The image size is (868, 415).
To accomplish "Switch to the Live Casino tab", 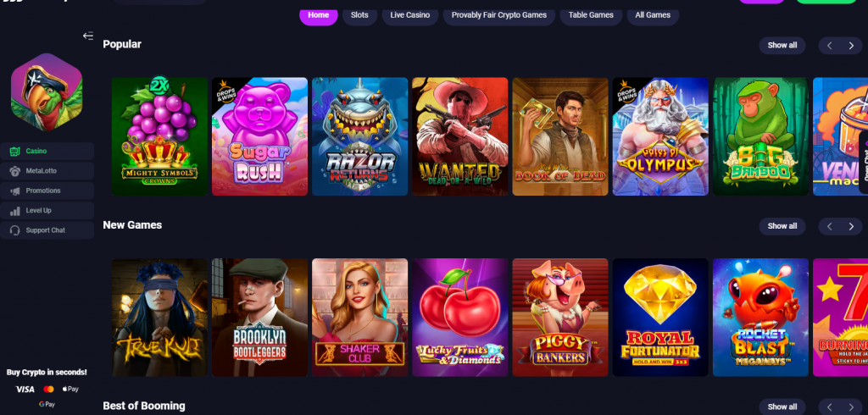I will point(409,15).
